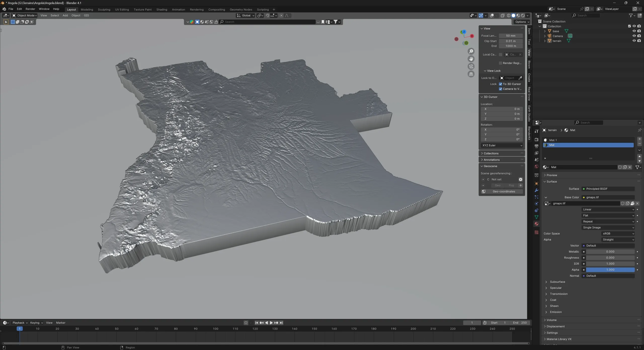
Task: Adjust the Roughness slider
Action: tap(610, 258)
